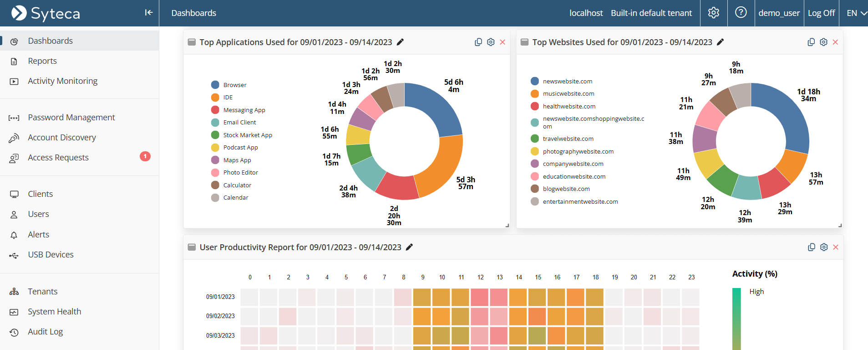Screen dimensions: 868x350
Task: Open User Productivity Report widget settings
Action: coord(824,247)
